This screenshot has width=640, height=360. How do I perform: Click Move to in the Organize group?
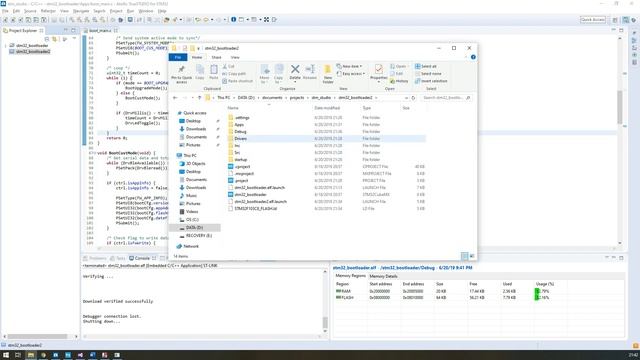(x=264, y=74)
